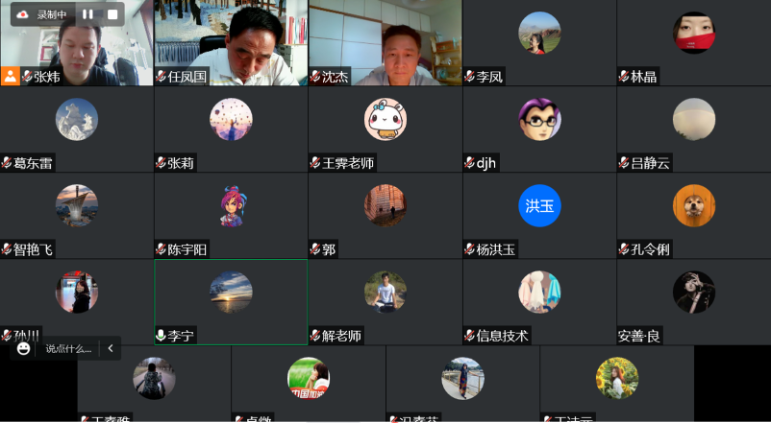Click the muted mic icon for 任凤国

coord(161,77)
